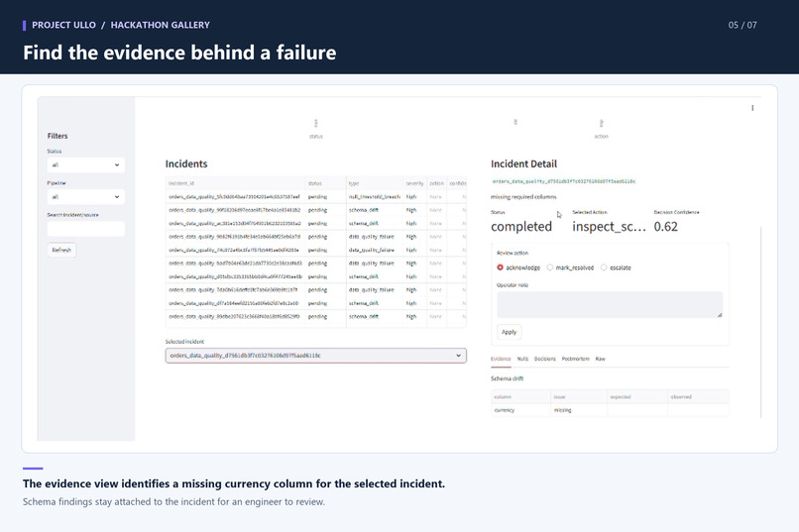The width and height of the screenshot is (799, 532).
Task: Open the Status filter dropdown
Action: click(x=86, y=164)
